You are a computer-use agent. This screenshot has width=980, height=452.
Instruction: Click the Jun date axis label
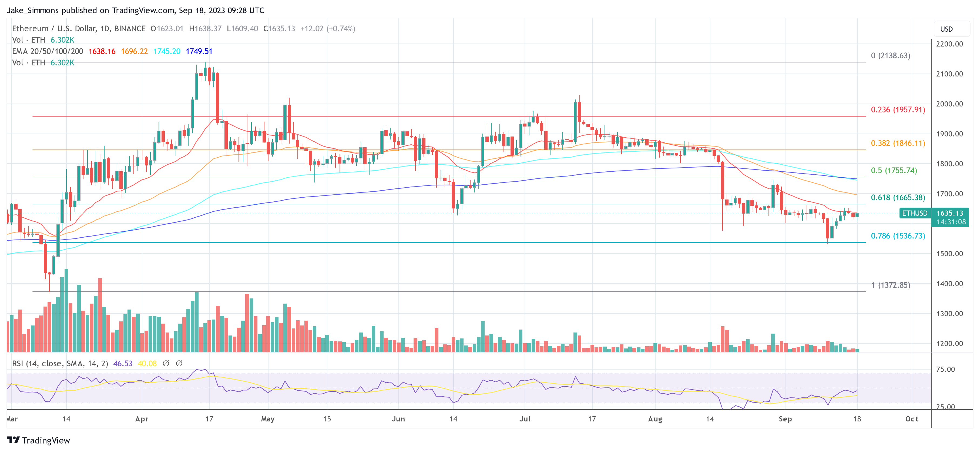(x=398, y=419)
